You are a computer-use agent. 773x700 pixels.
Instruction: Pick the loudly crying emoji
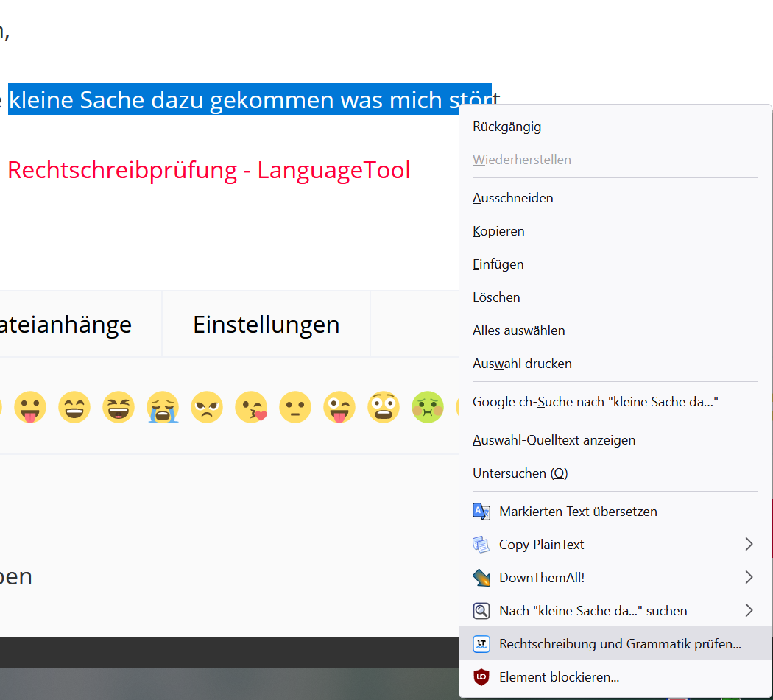coord(163,407)
